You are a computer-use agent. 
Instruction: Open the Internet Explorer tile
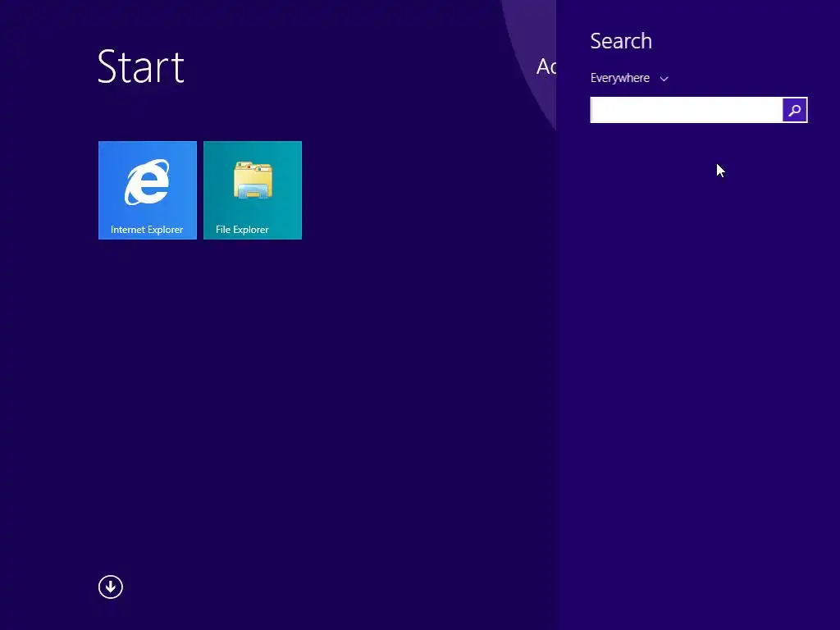tap(148, 190)
